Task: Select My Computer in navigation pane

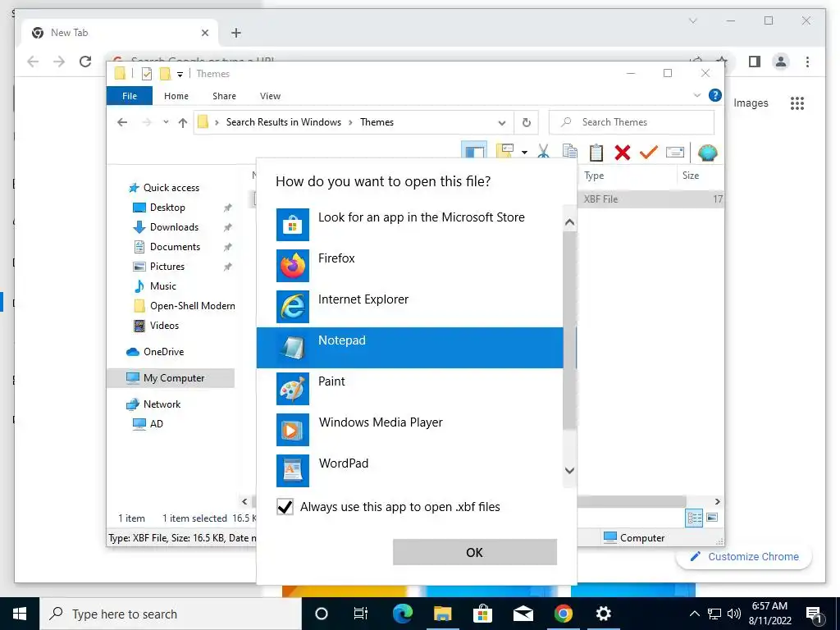Action: click(x=171, y=378)
